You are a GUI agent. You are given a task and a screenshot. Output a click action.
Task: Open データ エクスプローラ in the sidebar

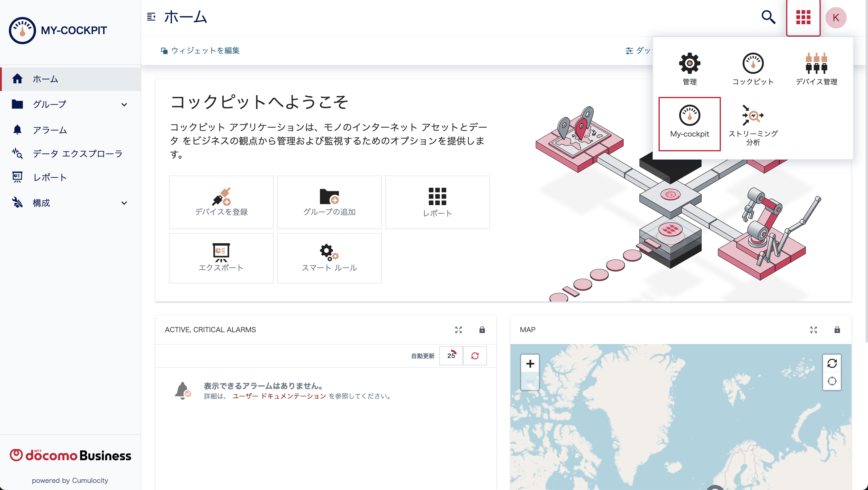point(77,154)
